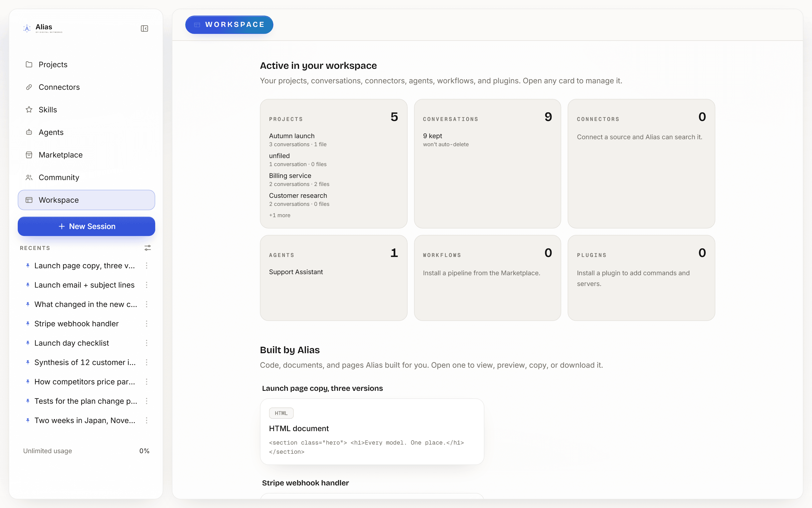The width and height of the screenshot is (812, 508).
Task: Click the Community people icon
Action: pyautogui.click(x=29, y=177)
